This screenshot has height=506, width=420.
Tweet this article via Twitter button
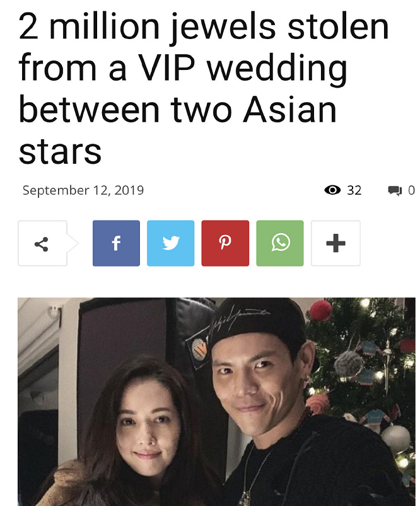(170, 243)
